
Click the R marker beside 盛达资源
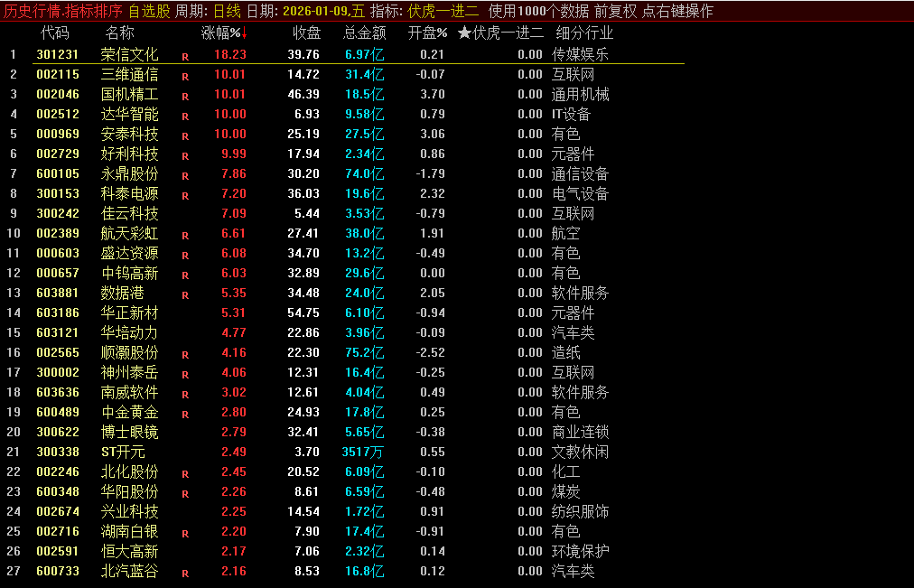[x=185, y=256]
